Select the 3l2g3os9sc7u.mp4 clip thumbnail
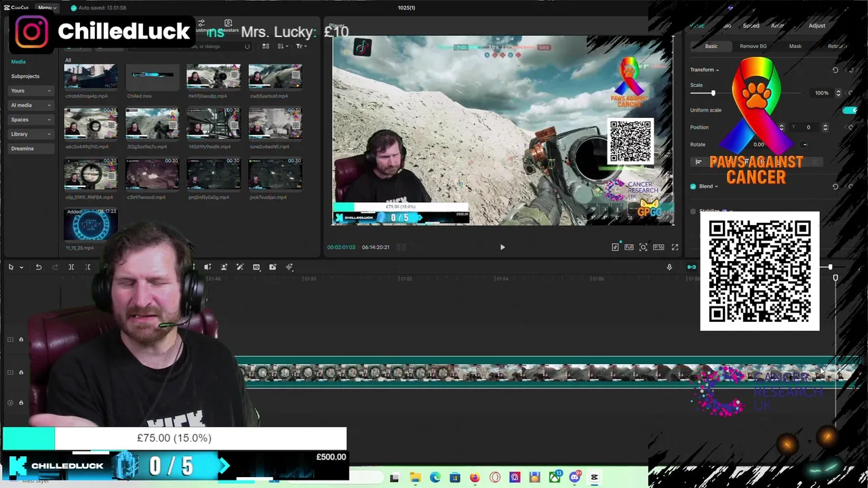Image resolution: width=868 pixels, height=488 pixels. click(x=152, y=123)
